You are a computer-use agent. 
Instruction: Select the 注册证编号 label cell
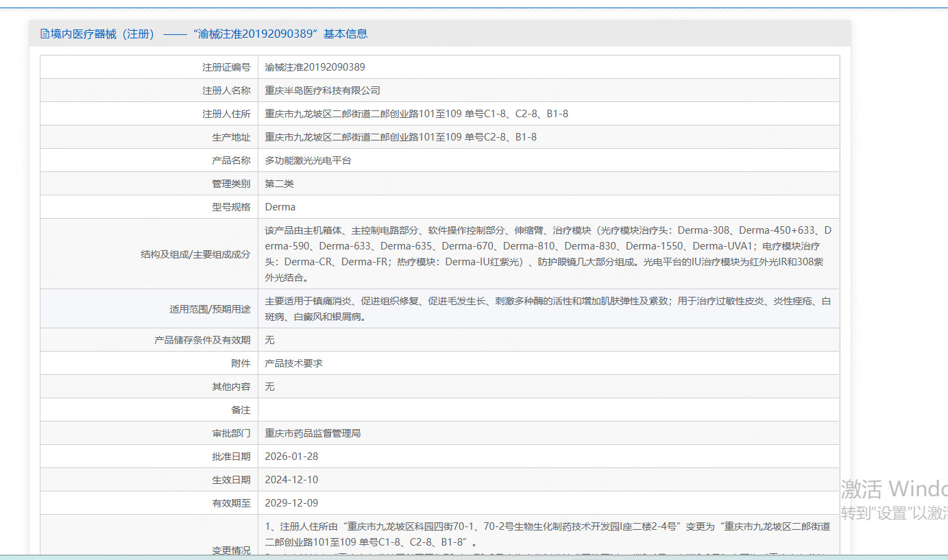[149, 67]
